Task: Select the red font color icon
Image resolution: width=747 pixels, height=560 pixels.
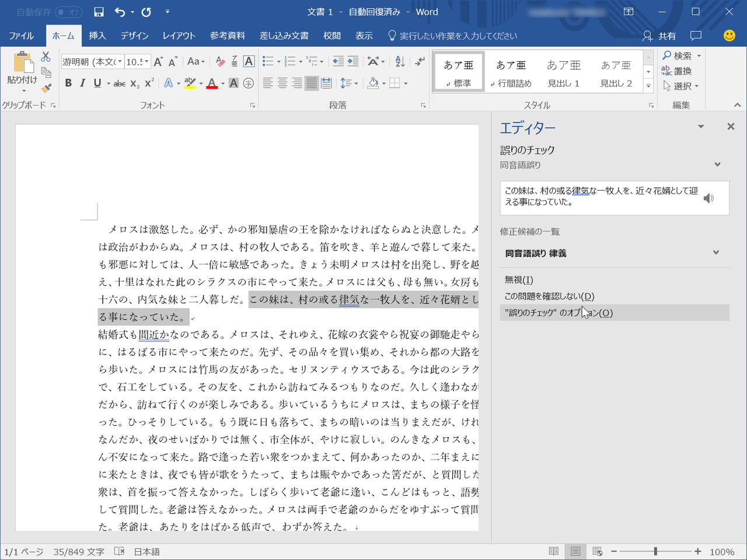Action: pos(211,83)
